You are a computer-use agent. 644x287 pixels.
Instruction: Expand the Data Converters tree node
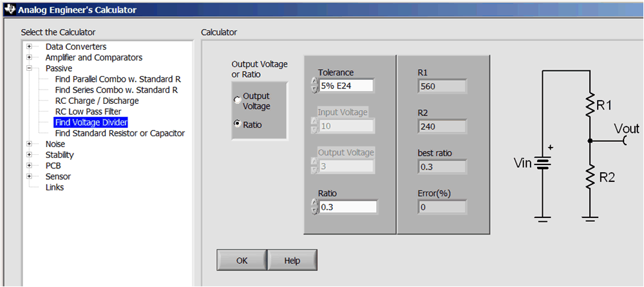[x=29, y=46]
